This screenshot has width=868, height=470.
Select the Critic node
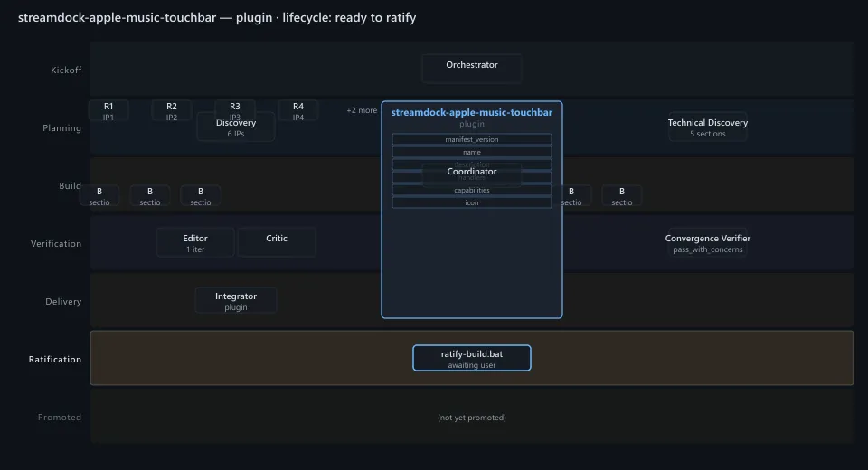pyautogui.click(x=277, y=242)
